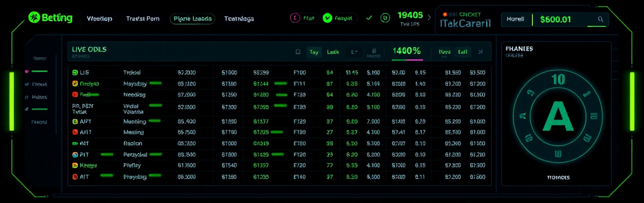Image resolution: width=644 pixels, height=203 pixels.
Task: Click the magnifier icon beside $600.01
Action: coord(601,19)
